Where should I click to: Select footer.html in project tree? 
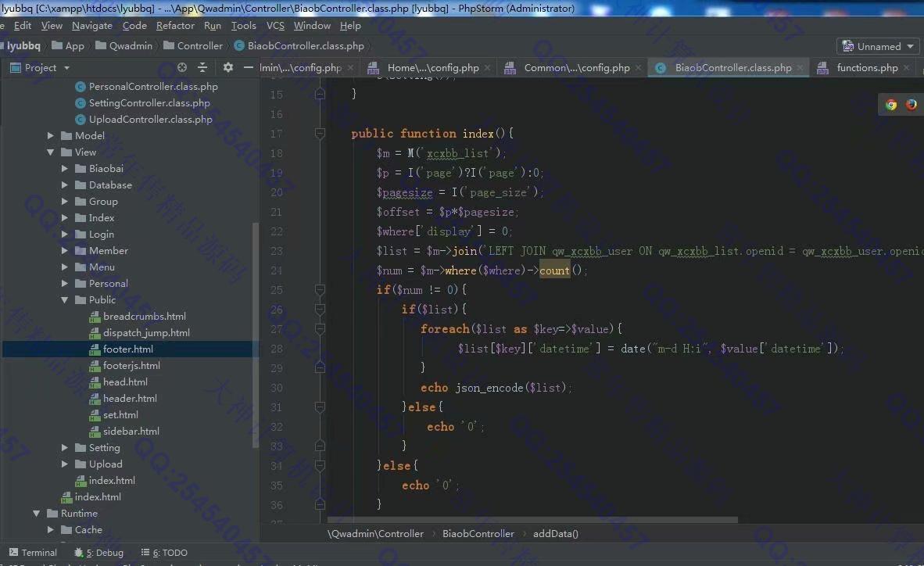(x=130, y=349)
